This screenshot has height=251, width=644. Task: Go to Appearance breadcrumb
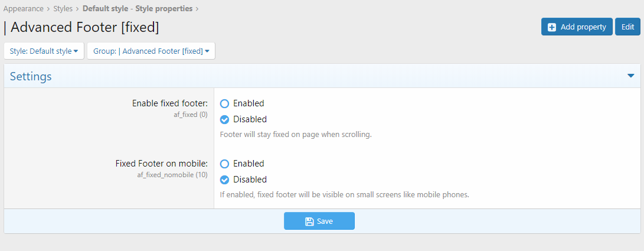[x=23, y=8]
